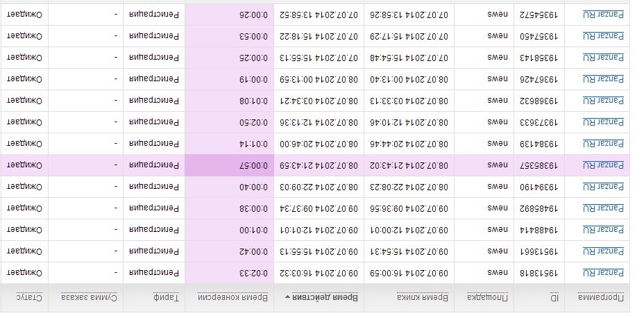Click the ID column header
Screen dimensions: 644x318
pyautogui.click(x=554, y=297)
